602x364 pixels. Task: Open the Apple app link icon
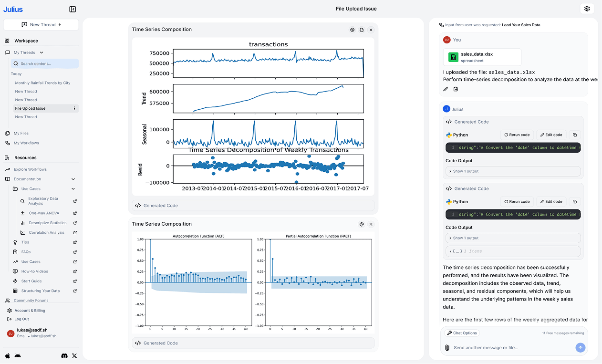click(x=8, y=356)
